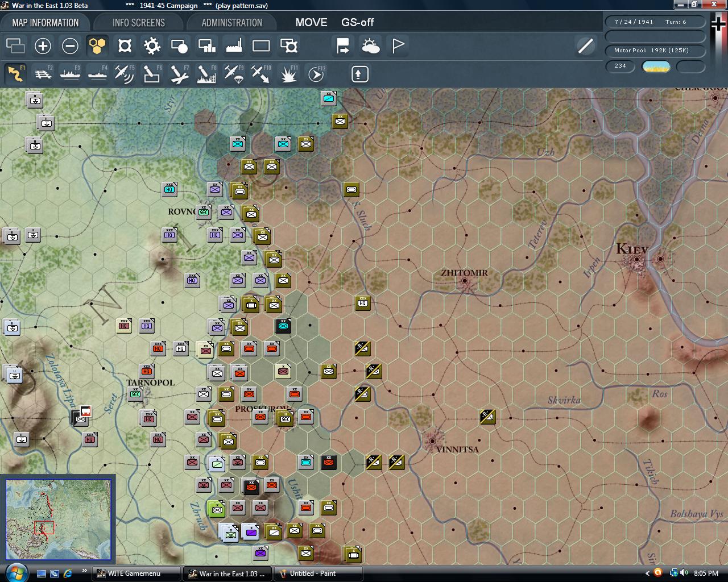Zoom in the map with plus icon
728x582 pixels.
point(43,45)
